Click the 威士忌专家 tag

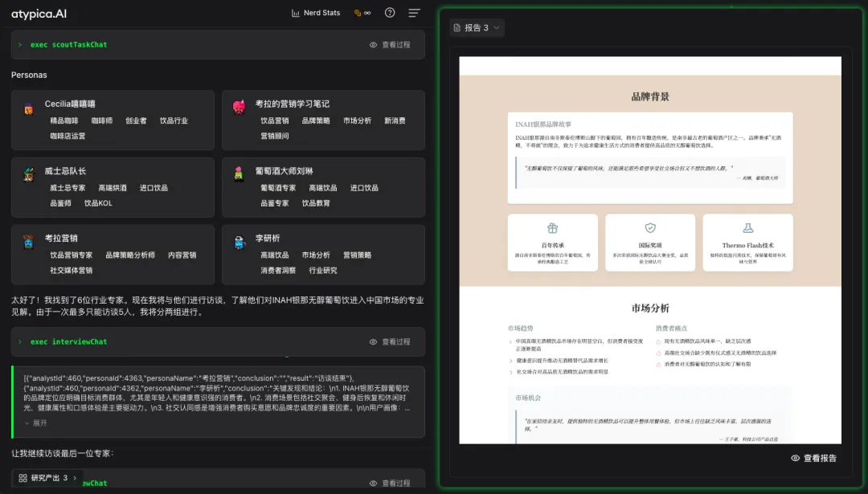click(x=68, y=188)
